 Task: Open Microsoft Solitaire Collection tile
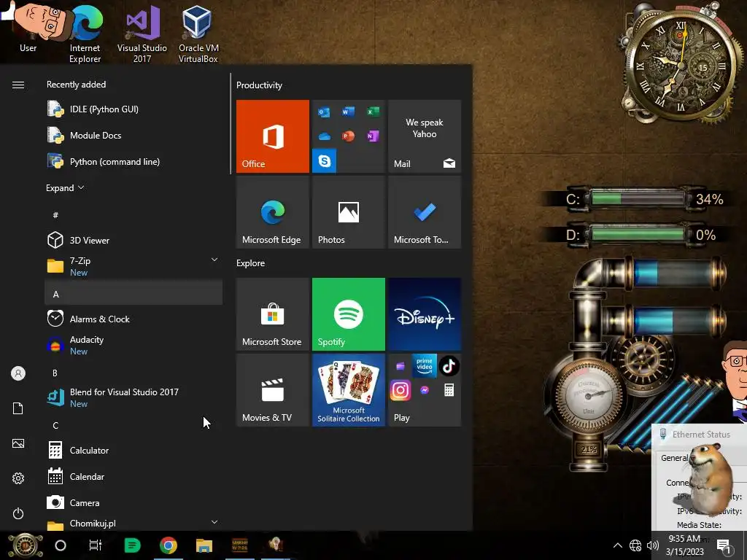click(x=348, y=390)
